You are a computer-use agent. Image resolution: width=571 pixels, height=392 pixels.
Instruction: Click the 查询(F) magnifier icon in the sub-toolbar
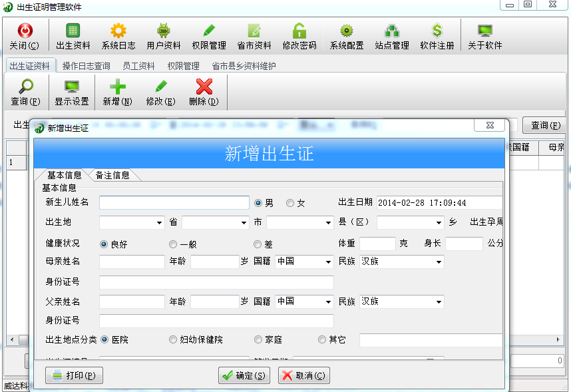pos(25,87)
